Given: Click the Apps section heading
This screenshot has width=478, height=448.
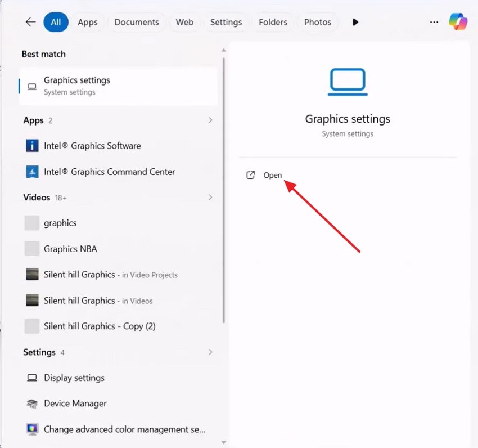Looking at the screenshot, I should tap(34, 120).
